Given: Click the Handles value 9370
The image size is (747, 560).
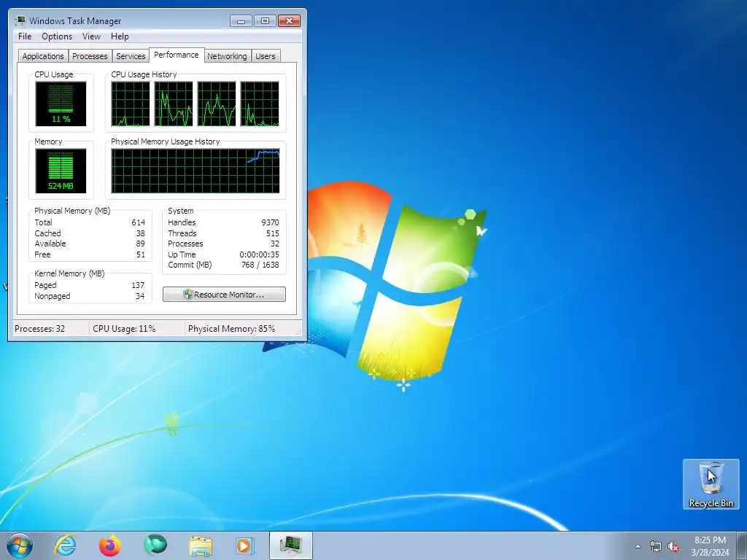Looking at the screenshot, I should pos(270,222).
